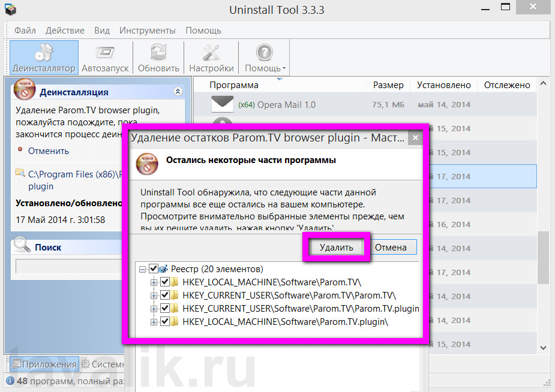Open the Помощь toolbar dropdown arrow
Viewport: 555px width, 392px height.
284,68
